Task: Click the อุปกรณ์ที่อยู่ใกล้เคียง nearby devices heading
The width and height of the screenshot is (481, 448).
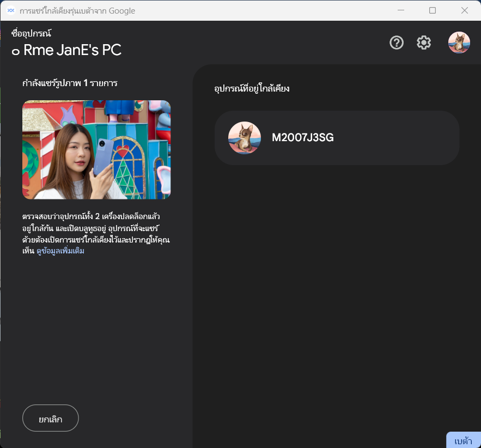Action: (251, 88)
